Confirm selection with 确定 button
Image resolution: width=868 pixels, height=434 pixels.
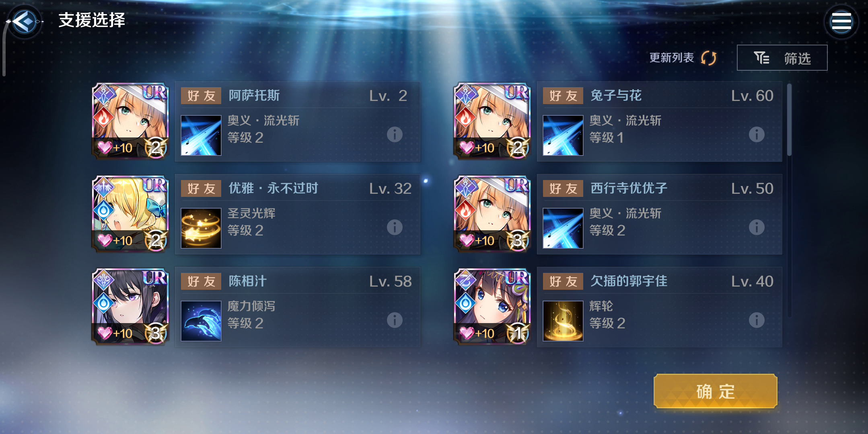[716, 391]
